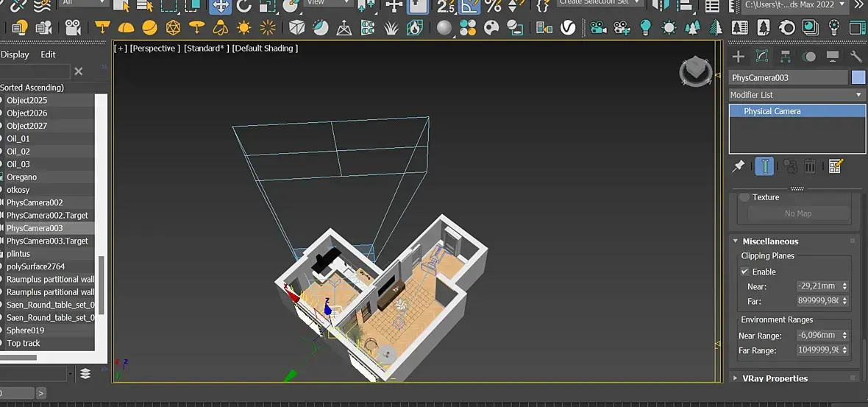Toggle Show End Result button

point(764,166)
